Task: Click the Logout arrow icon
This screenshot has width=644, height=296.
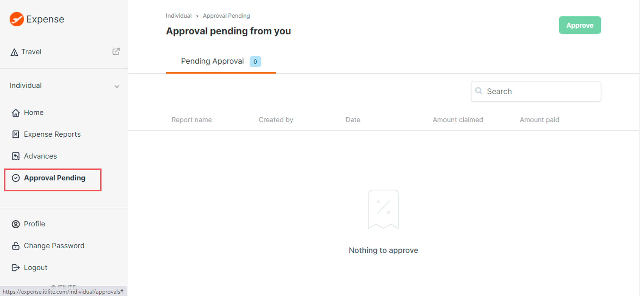Action: click(x=15, y=268)
